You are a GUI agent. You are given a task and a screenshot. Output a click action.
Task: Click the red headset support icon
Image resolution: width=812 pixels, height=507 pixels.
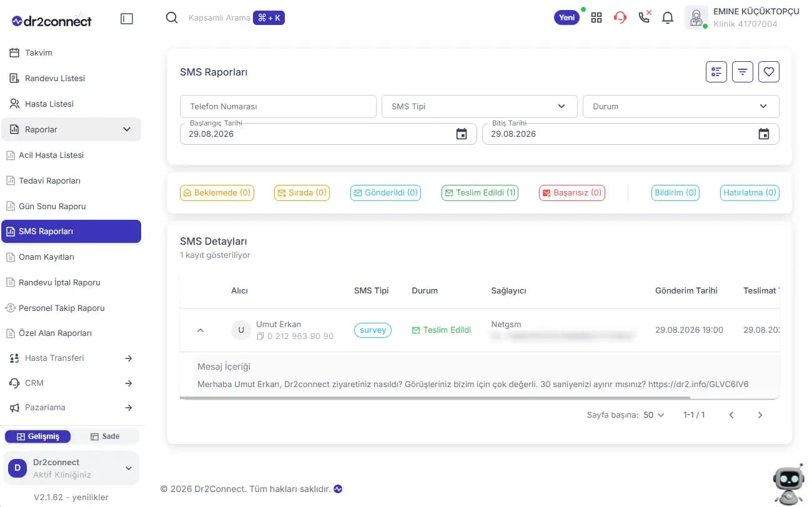620,17
